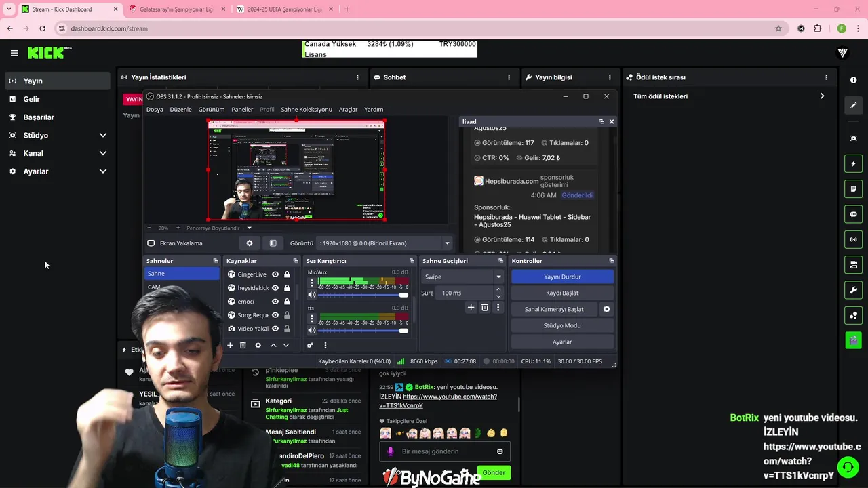
Task: Hide the GingerLive source with eye icon
Action: click(x=275, y=274)
